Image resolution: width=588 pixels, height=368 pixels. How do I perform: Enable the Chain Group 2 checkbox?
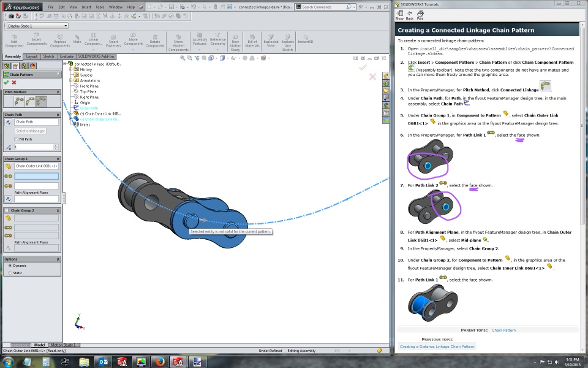6,210
